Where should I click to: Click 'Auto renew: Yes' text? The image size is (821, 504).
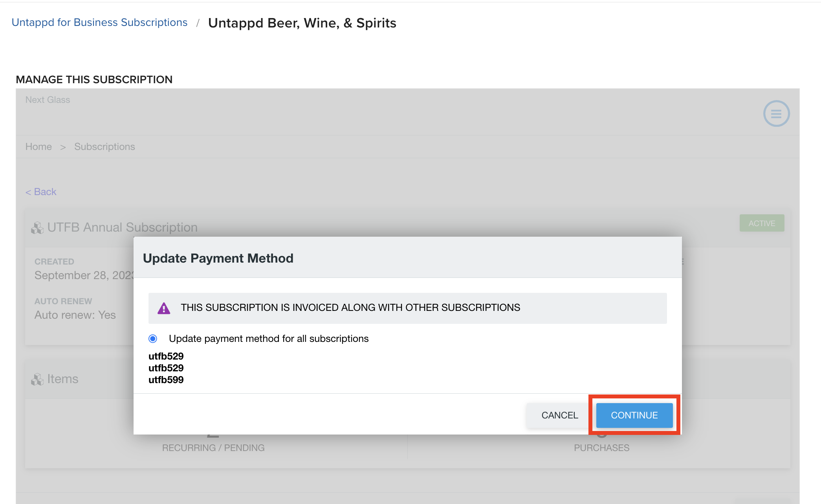pyautogui.click(x=75, y=315)
